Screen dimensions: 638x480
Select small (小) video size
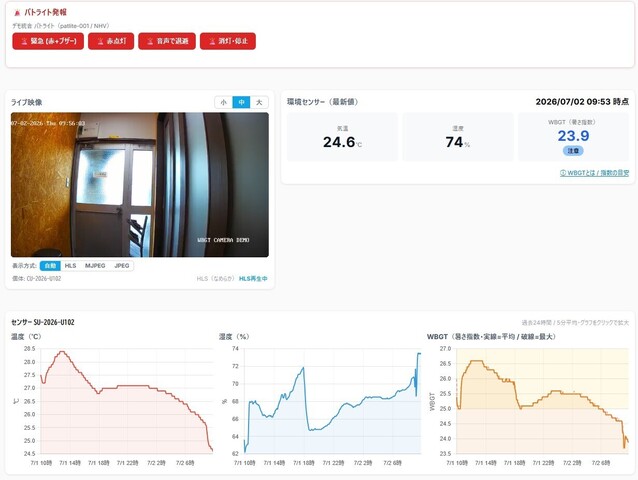point(223,102)
